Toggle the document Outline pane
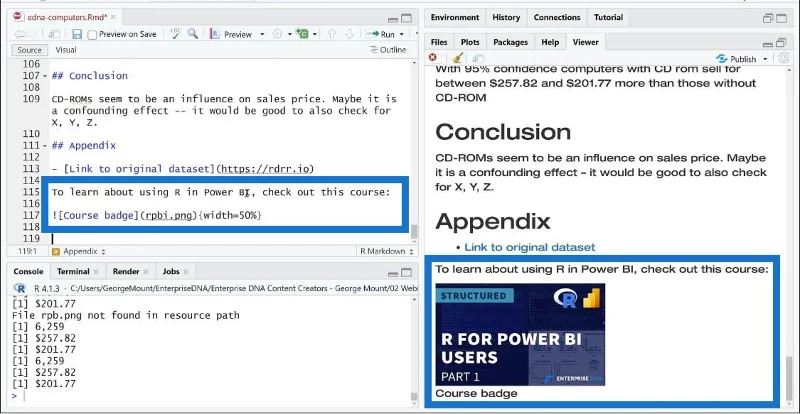 pyautogui.click(x=388, y=50)
